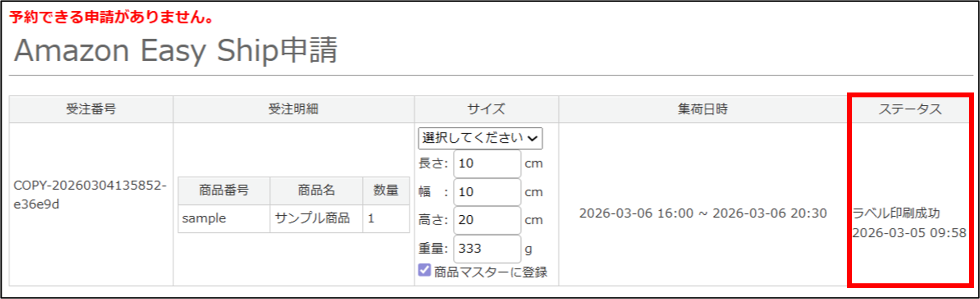Image resolution: width=980 pixels, height=299 pixels.
Task: Expand the 選択してください size preset list
Action: point(480,138)
